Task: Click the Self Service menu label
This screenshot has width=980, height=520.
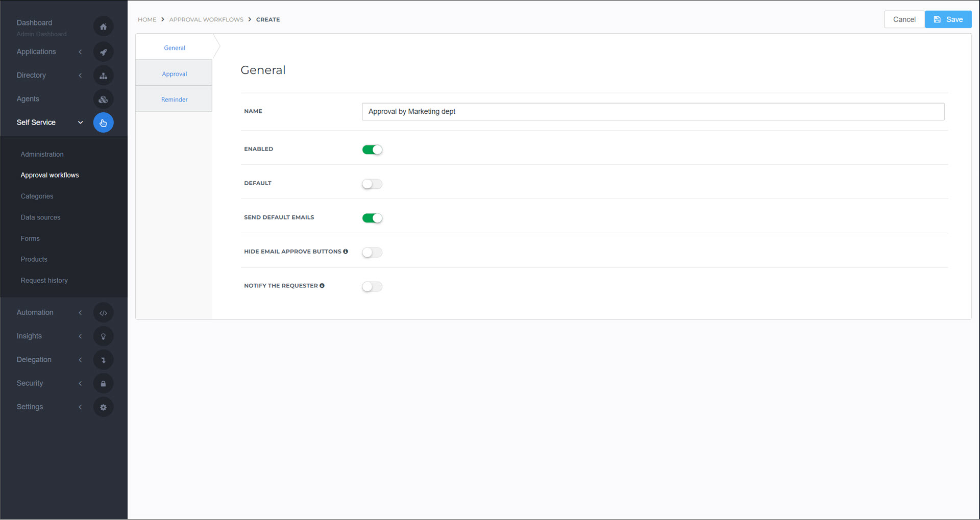Action: point(36,122)
